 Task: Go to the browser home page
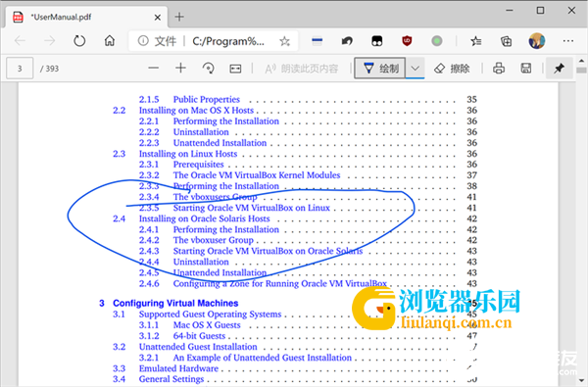(110, 40)
